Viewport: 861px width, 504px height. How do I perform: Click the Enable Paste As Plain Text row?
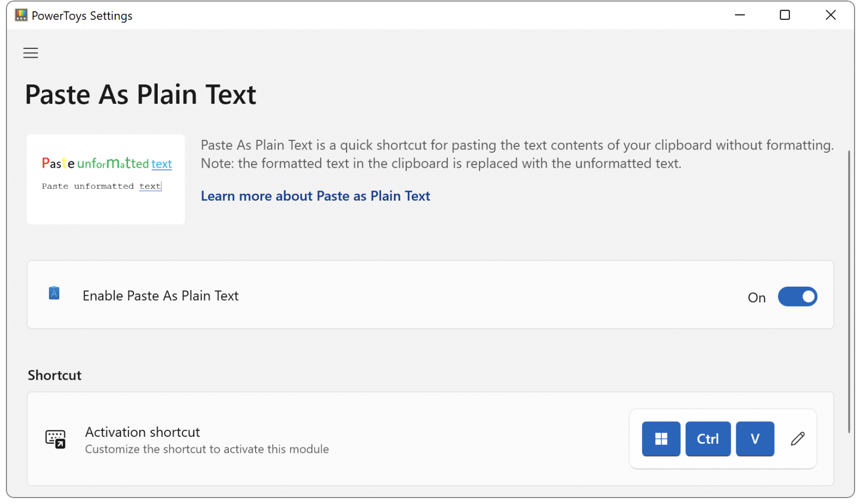pos(377,295)
